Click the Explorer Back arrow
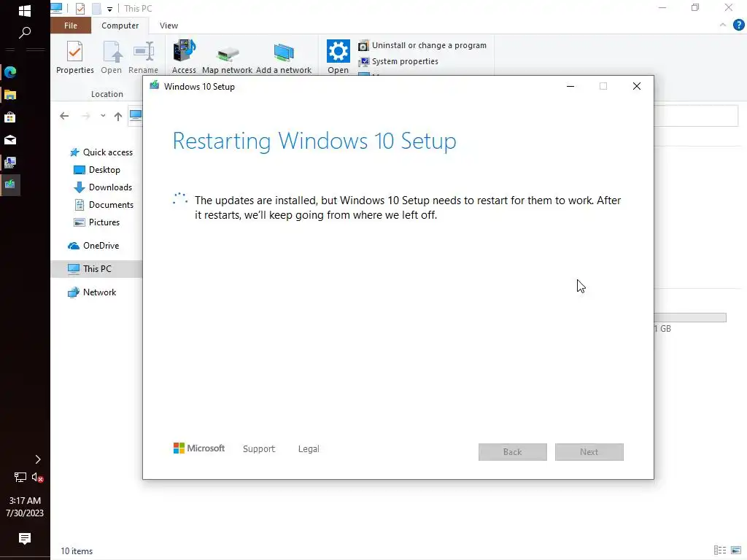The image size is (747, 560). [x=64, y=116]
